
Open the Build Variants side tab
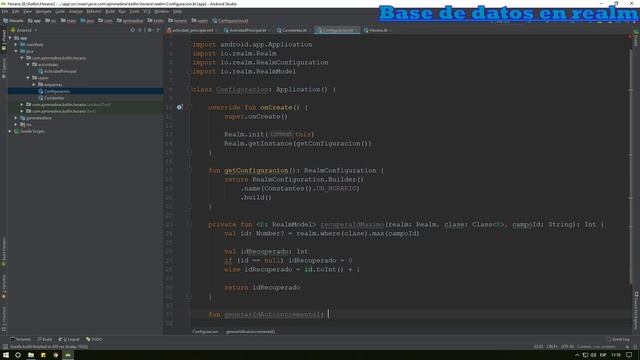point(4,252)
